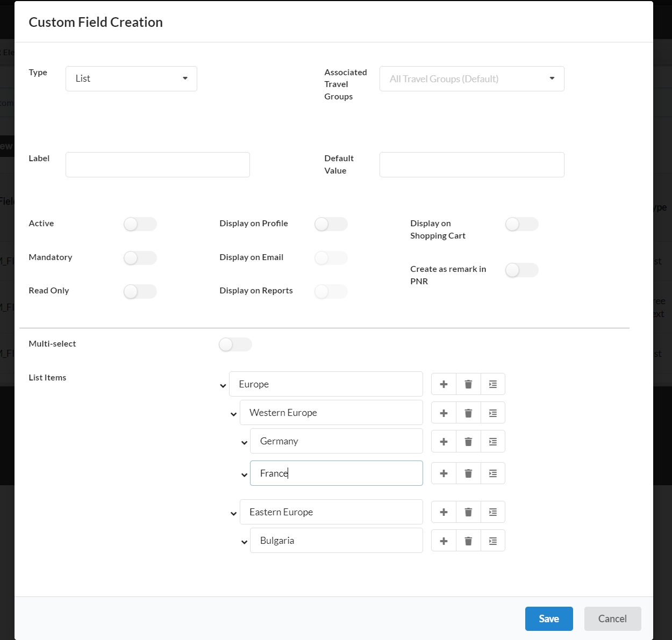Delete the Western Europe list item

[468, 413]
